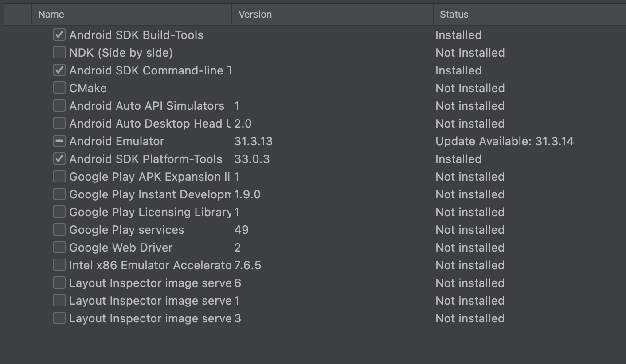Enable Android Auto Desktop Head Unit
The width and height of the screenshot is (626, 364).
click(59, 123)
